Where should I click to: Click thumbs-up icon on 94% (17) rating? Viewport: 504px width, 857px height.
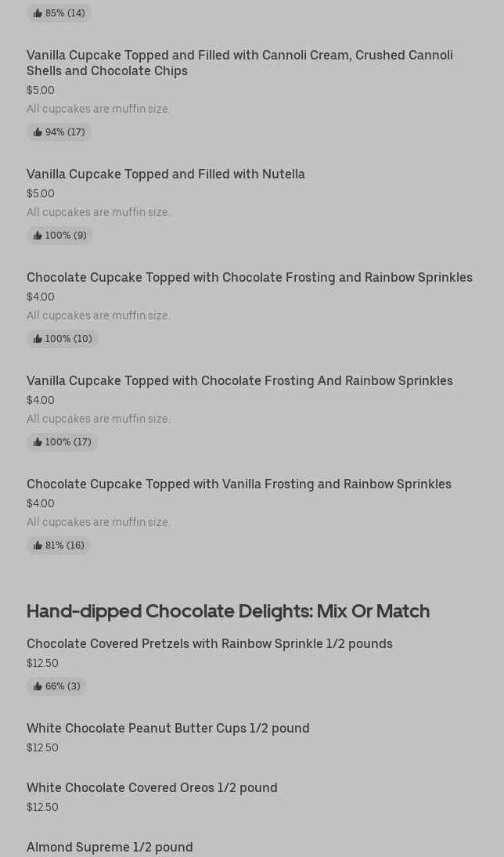coord(38,132)
